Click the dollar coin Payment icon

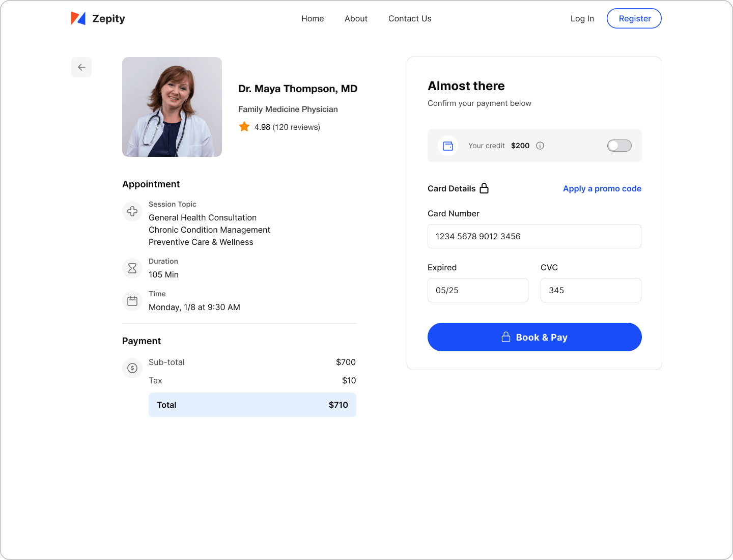click(x=132, y=368)
